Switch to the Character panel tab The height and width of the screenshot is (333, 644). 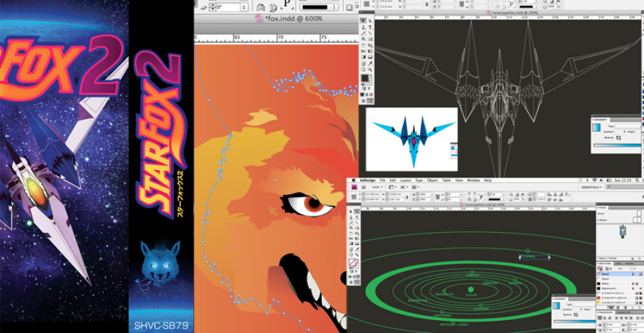tap(623, 312)
